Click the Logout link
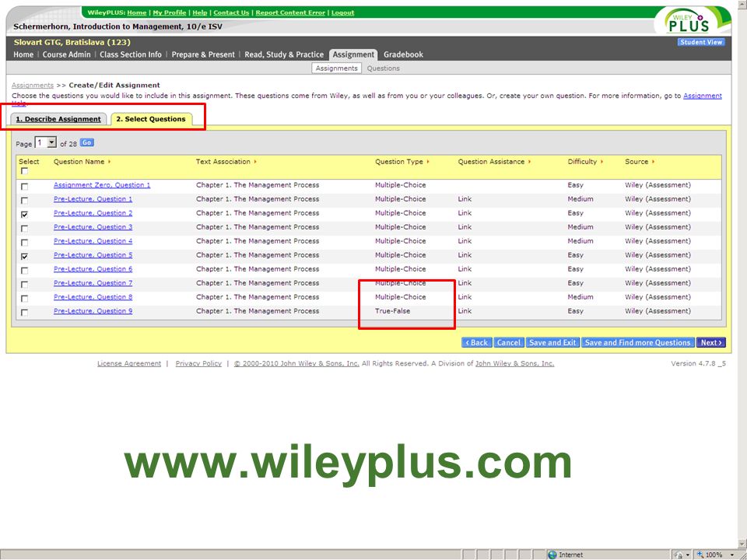This screenshot has width=747, height=560. [342, 12]
